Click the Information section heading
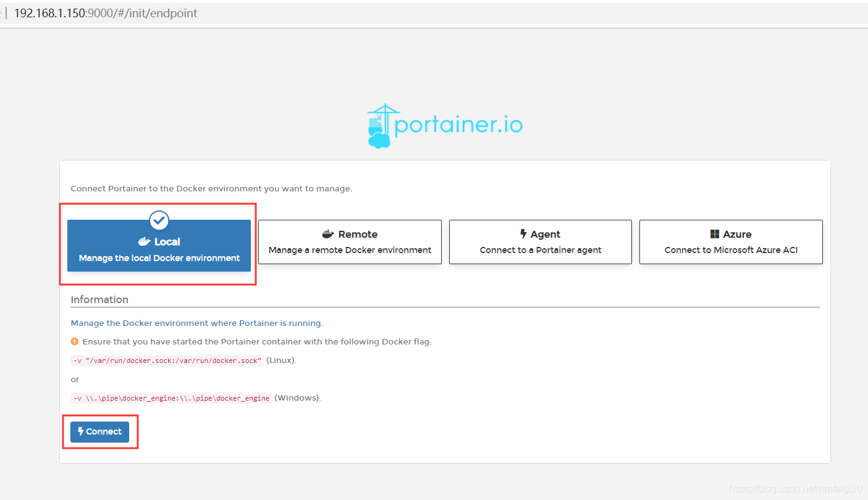 pos(99,299)
